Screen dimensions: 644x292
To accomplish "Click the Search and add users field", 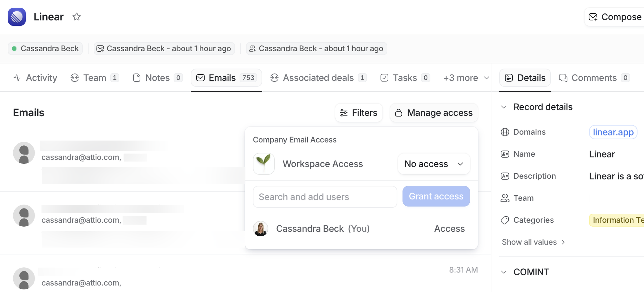I will pos(325,197).
